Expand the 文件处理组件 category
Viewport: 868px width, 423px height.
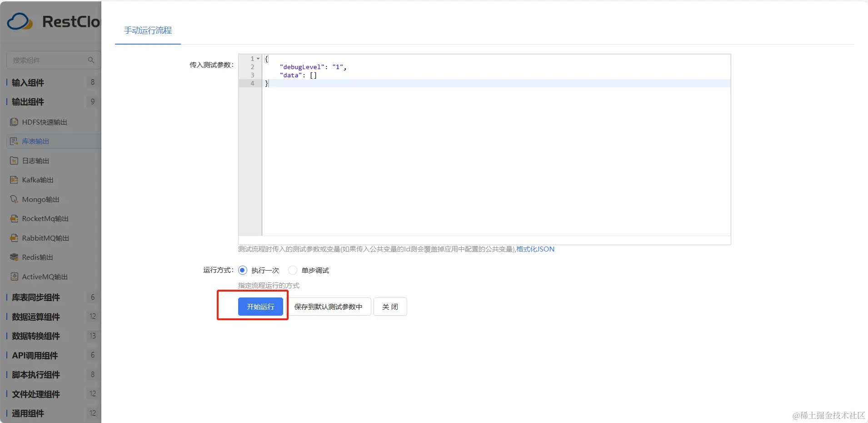click(36, 394)
